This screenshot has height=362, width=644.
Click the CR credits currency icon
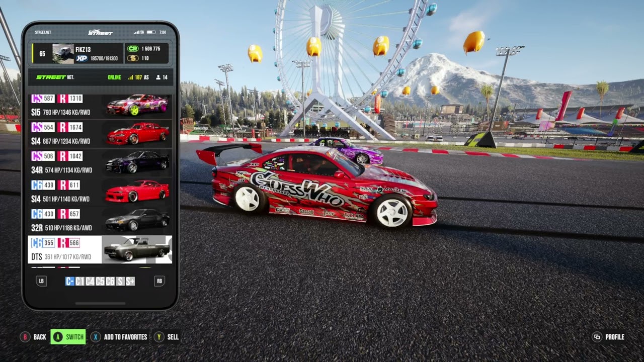click(133, 49)
